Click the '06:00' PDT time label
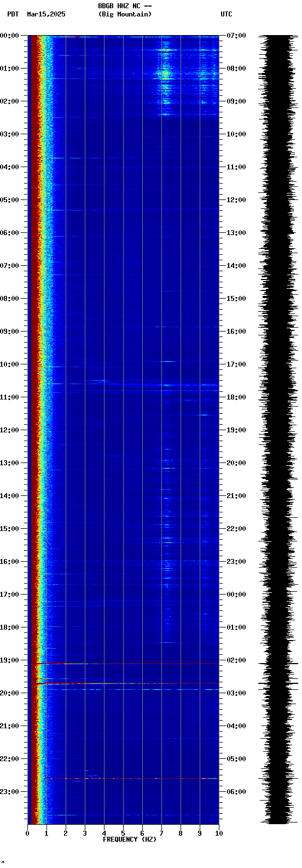 [9, 233]
